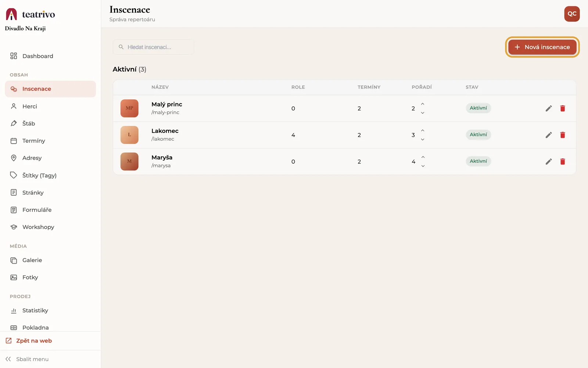Screen dimensions: 588x368
Task: Open the Termíny sidebar item
Action: click(50, 141)
